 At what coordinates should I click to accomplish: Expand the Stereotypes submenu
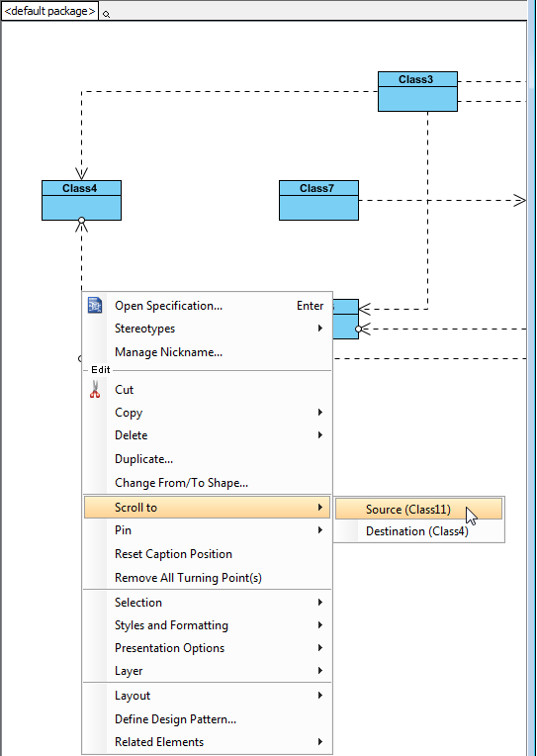[x=208, y=329]
